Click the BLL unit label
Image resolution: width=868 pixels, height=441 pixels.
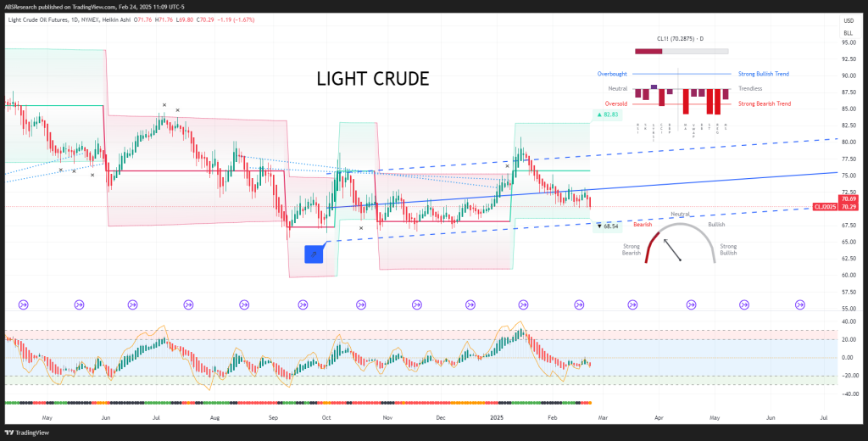849,33
